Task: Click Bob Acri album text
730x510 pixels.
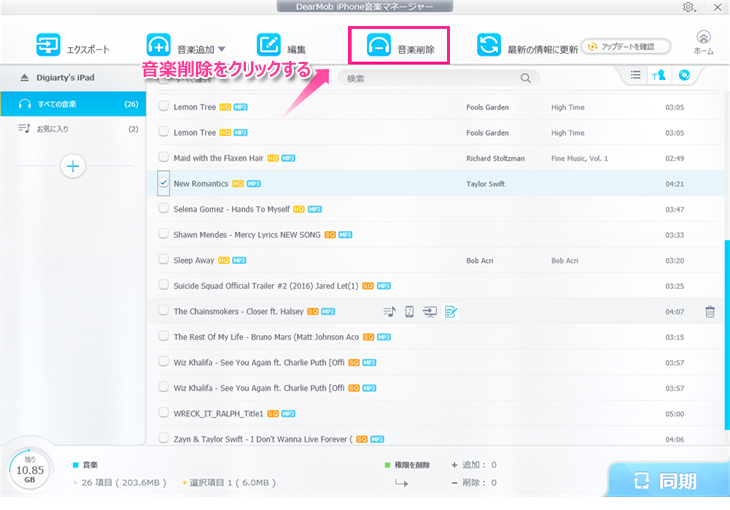Action: tap(564, 261)
